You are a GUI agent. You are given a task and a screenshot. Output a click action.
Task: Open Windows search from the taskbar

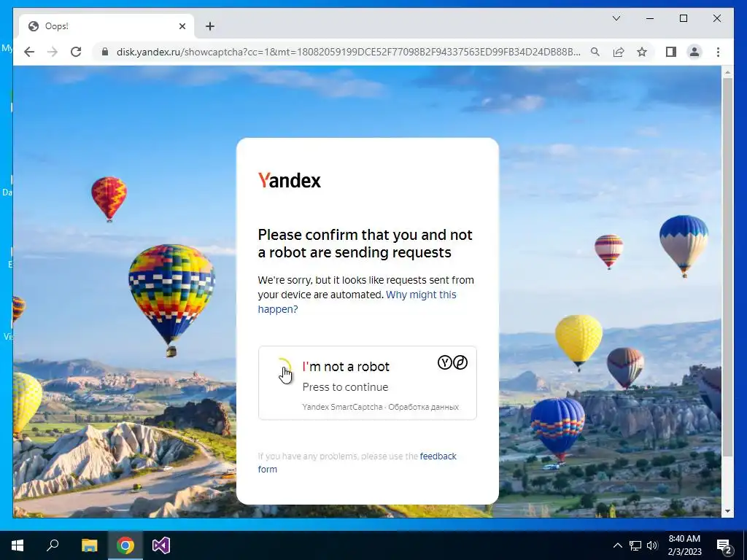click(53, 545)
